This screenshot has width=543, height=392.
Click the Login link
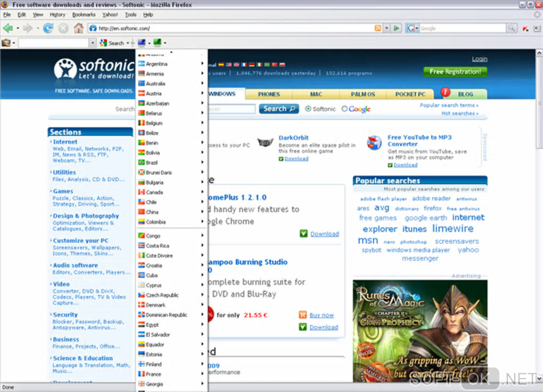click(x=479, y=59)
